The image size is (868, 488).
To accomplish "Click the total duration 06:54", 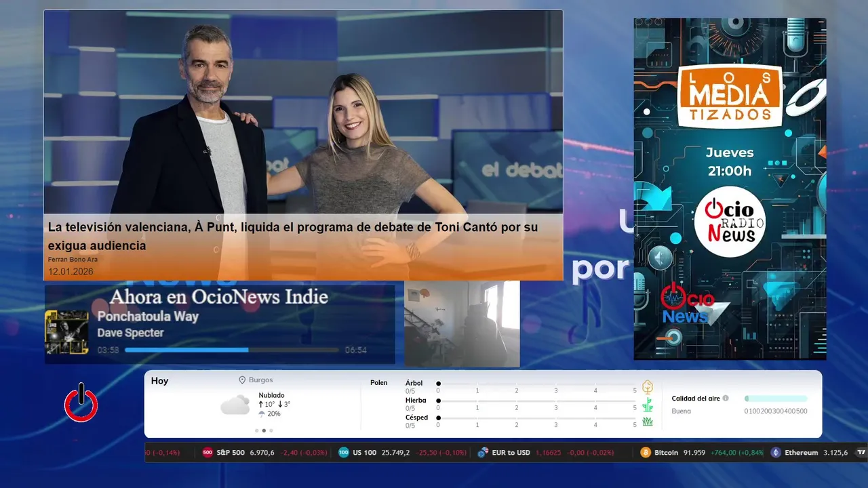I will pyautogui.click(x=356, y=350).
